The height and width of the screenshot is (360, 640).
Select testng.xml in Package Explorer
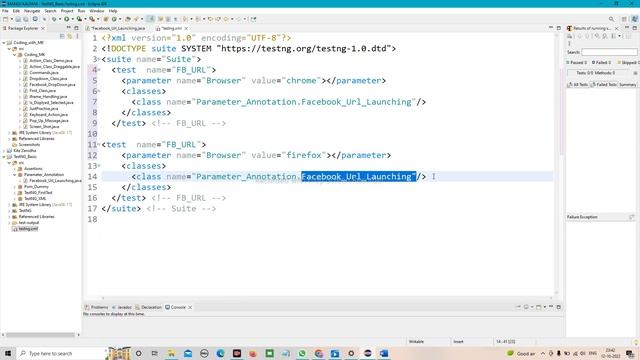(25, 229)
